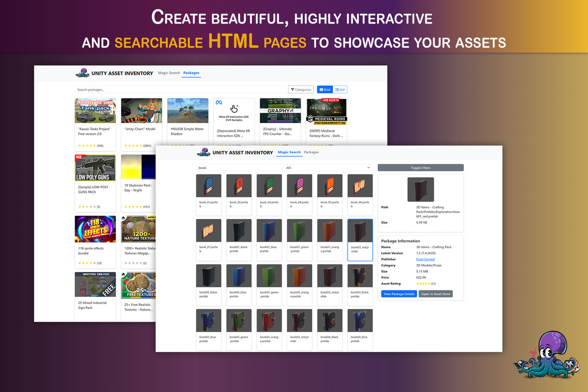Click View Package Details button
The height and width of the screenshot is (392, 588).
398,294
